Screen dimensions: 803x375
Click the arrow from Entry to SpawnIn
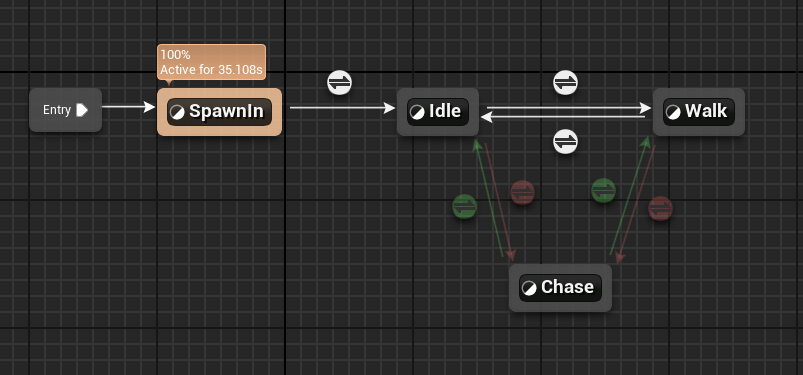[129, 107]
